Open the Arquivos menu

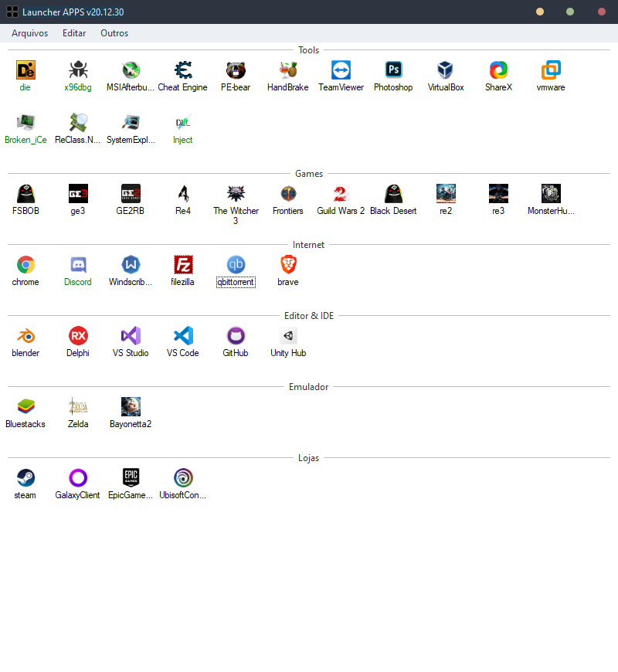[x=29, y=33]
